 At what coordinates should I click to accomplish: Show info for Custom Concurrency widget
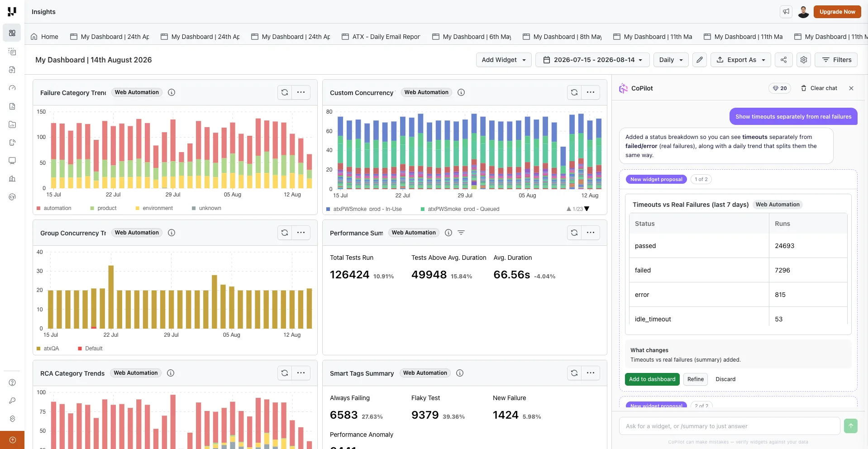coord(461,92)
